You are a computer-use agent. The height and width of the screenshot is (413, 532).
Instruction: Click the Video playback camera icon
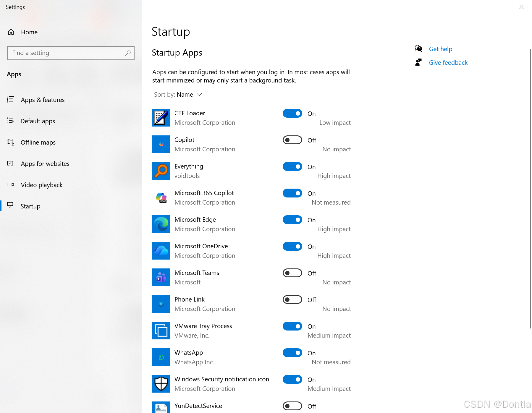tap(10, 184)
